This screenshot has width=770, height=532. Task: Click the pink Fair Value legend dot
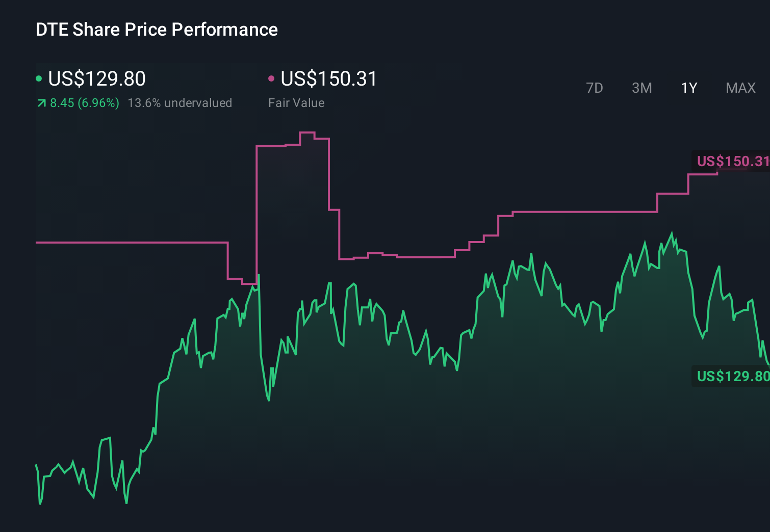(x=272, y=78)
